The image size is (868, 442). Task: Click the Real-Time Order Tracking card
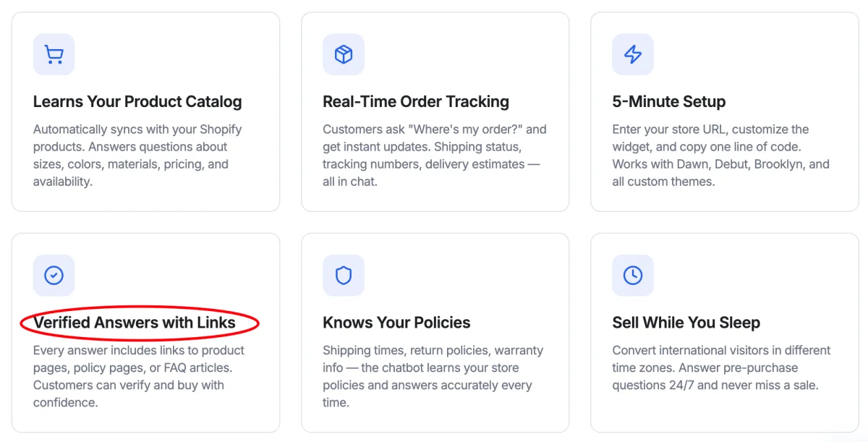435,111
